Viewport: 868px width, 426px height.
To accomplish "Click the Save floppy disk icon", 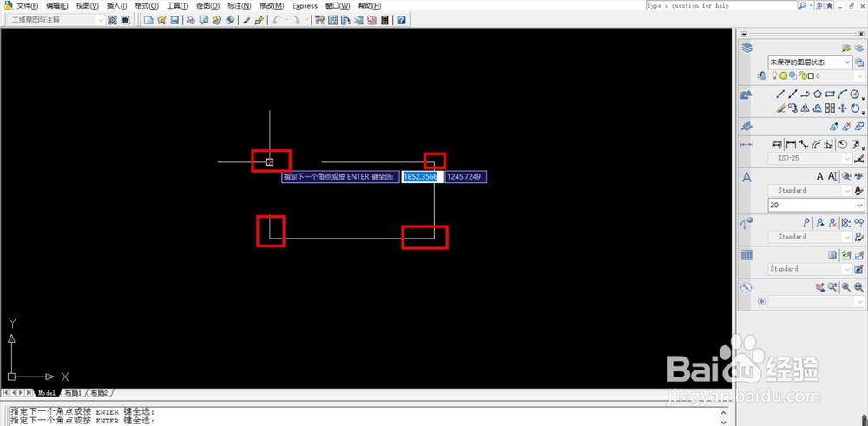I will (174, 20).
